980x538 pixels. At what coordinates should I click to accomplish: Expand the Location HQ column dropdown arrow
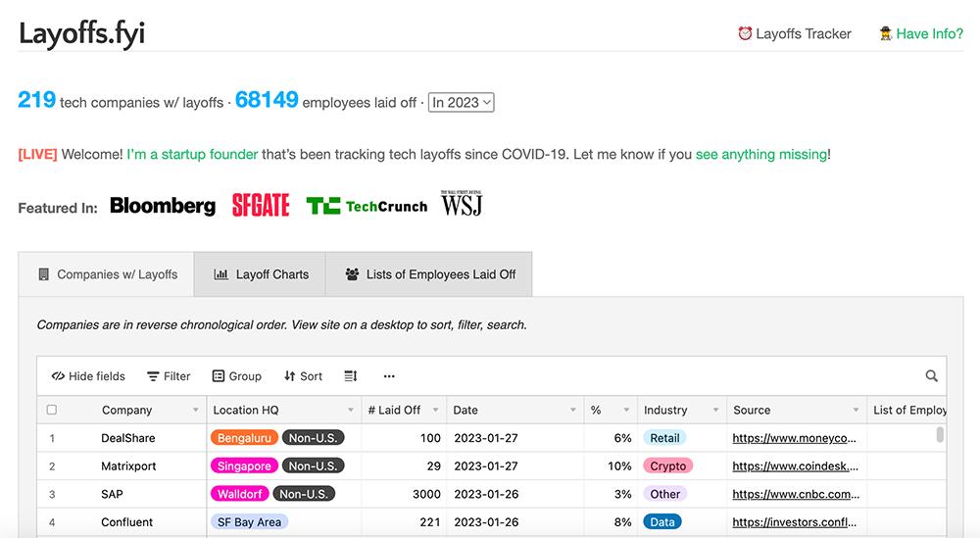(x=351, y=410)
